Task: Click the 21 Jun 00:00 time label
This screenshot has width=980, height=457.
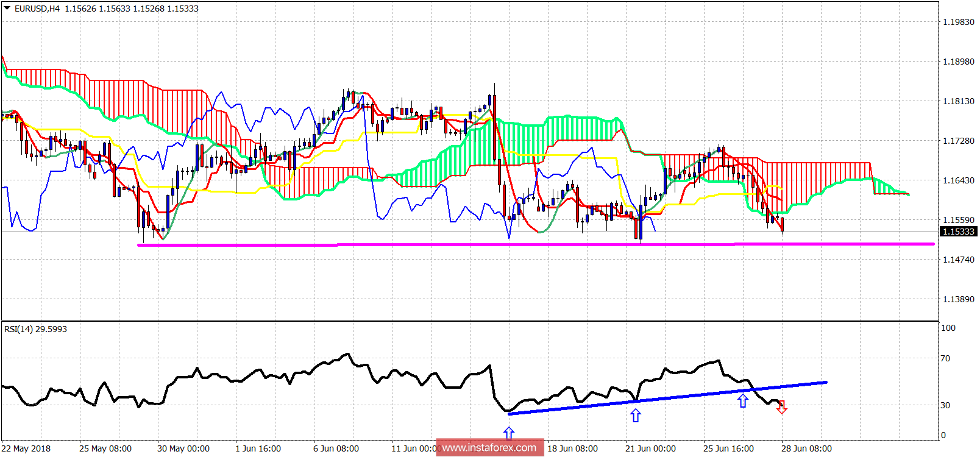Action: tap(651, 448)
